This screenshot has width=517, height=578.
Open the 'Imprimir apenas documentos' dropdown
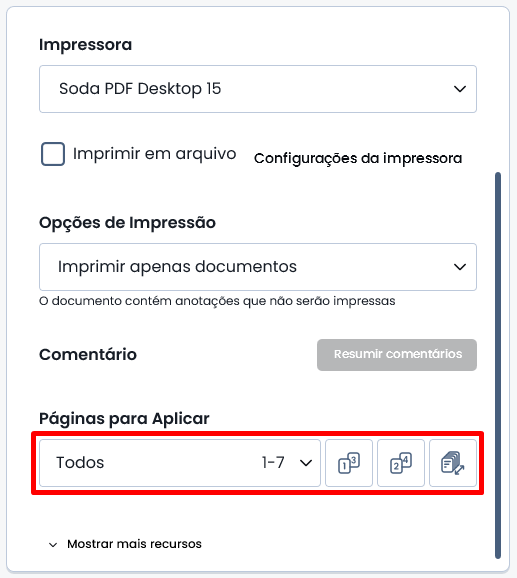click(258, 267)
